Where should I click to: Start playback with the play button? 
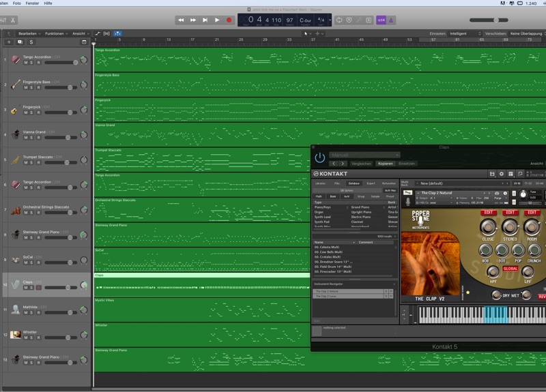coord(217,20)
